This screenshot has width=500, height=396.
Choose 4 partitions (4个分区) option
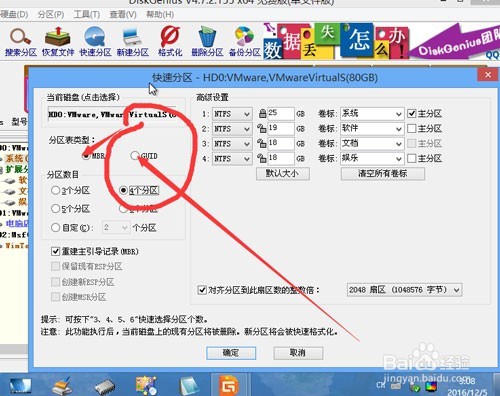click(123, 190)
